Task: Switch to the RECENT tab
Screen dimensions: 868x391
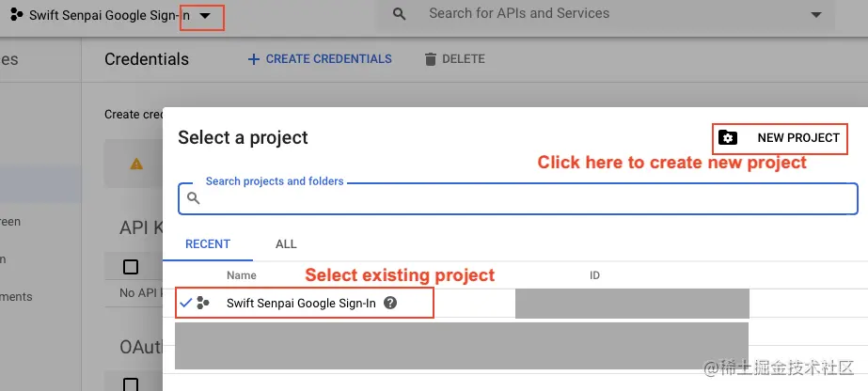Action: (208, 244)
